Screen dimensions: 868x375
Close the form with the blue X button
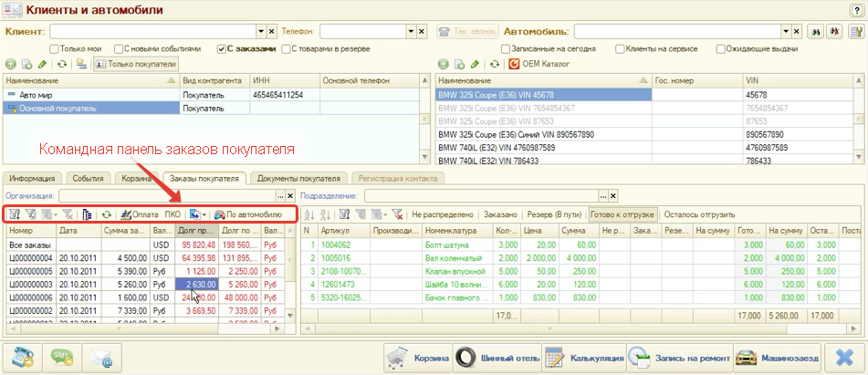(844, 359)
